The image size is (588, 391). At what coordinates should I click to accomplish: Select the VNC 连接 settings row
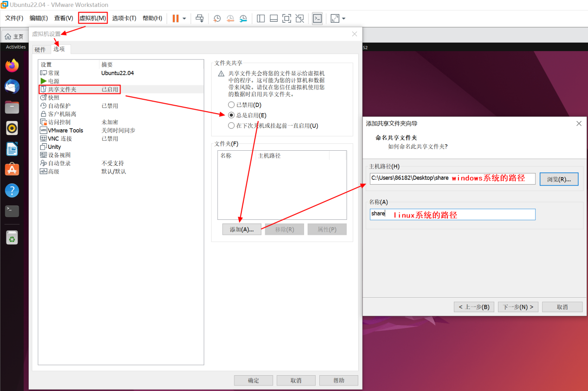121,139
